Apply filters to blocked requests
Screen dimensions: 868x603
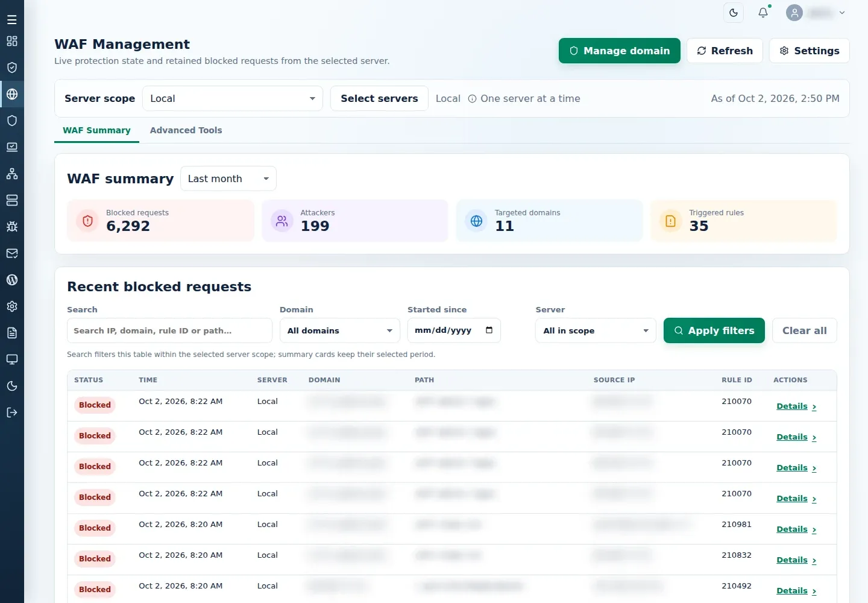pyautogui.click(x=714, y=330)
